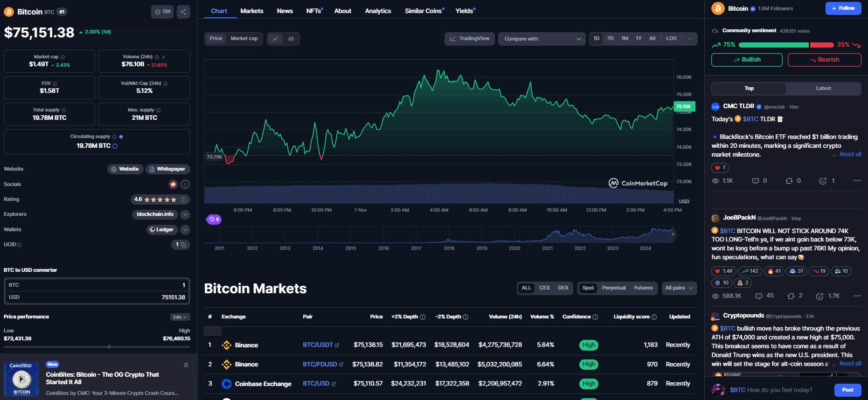Copy the UCID value icon
The width and height of the screenshot is (868, 400).
(x=184, y=244)
